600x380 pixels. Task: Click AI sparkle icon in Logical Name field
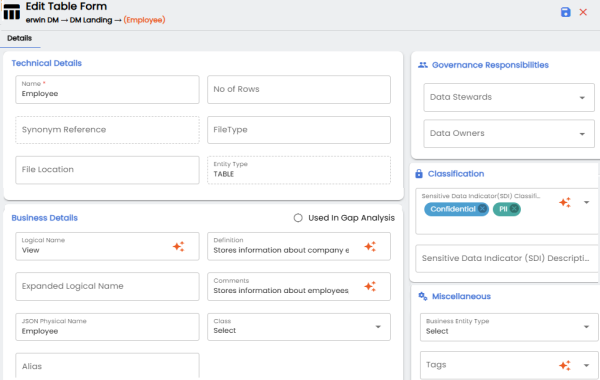coord(179,246)
